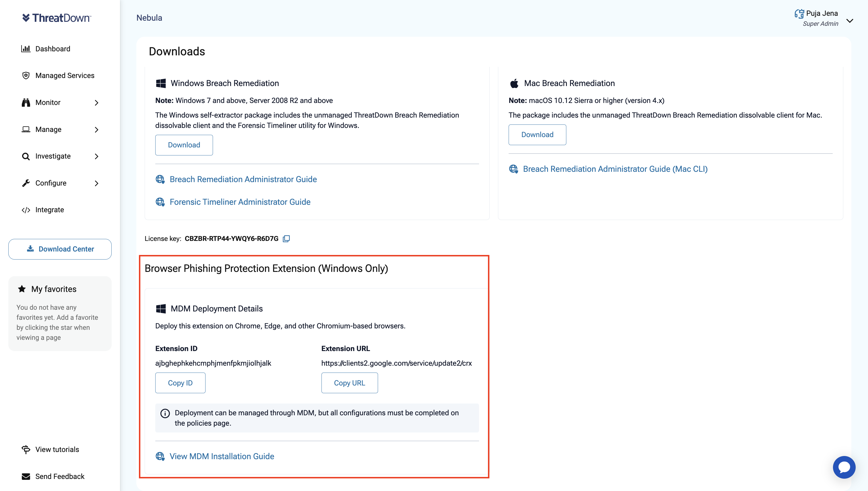The width and height of the screenshot is (868, 491).
Task: Click the ThreatDown logo
Action: (x=57, y=18)
